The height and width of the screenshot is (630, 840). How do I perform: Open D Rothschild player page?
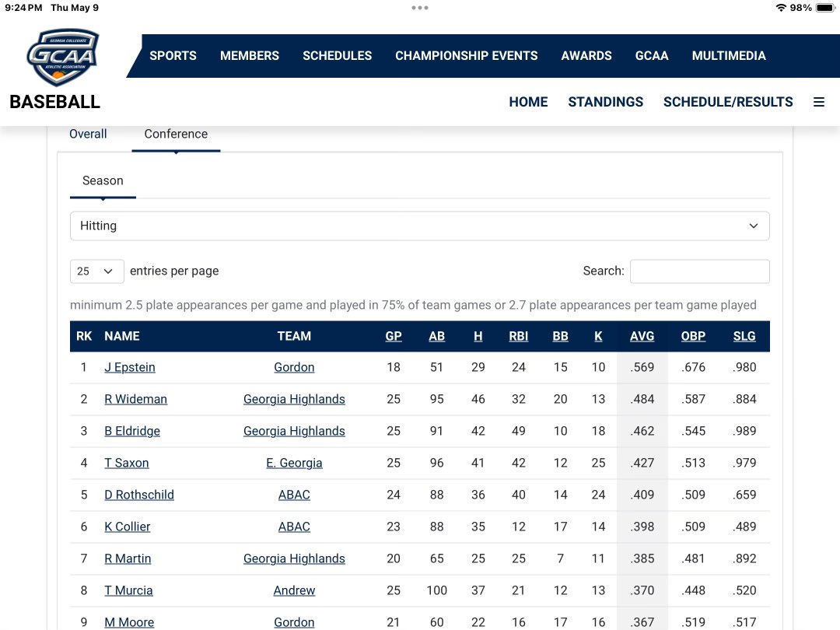pos(138,495)
